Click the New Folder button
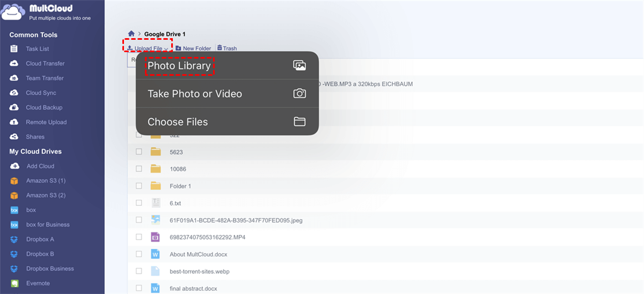 pyautogui.click(x=193, y=48)
